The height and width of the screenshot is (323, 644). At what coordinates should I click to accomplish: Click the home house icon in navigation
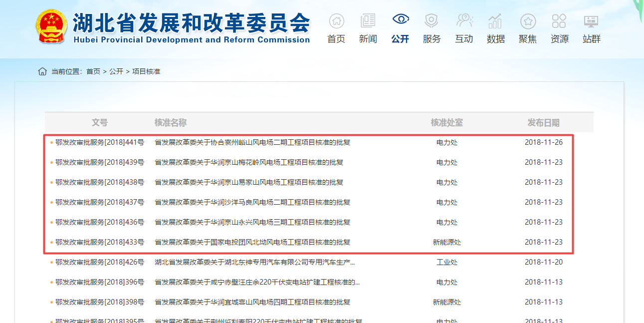pyautogui.click(x=336, y=20)
